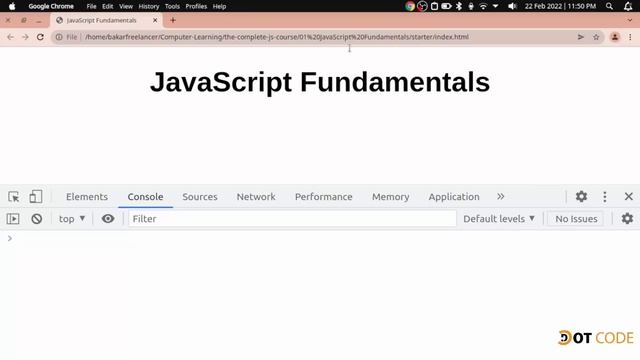Image resolution: width=640 pixels, height=360 pixels.
Task: Open the Sources tab
Action: click(x=200, y=197)
